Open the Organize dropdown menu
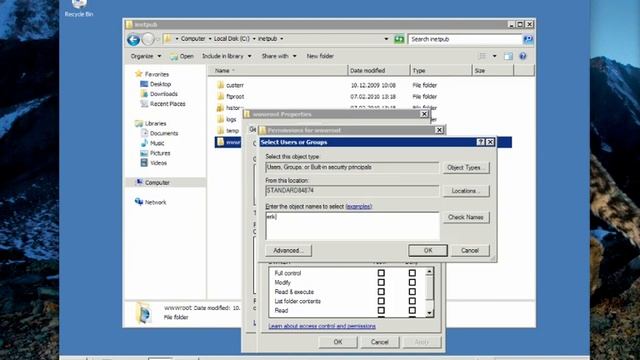Image resolution: width=640 pixels, height=360 pixels. [146, 56]
